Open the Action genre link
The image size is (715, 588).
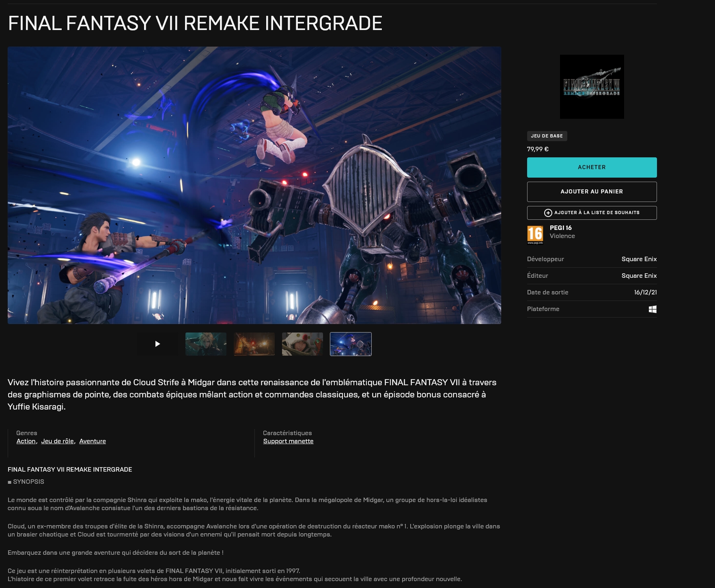click(x=26, y=441)
